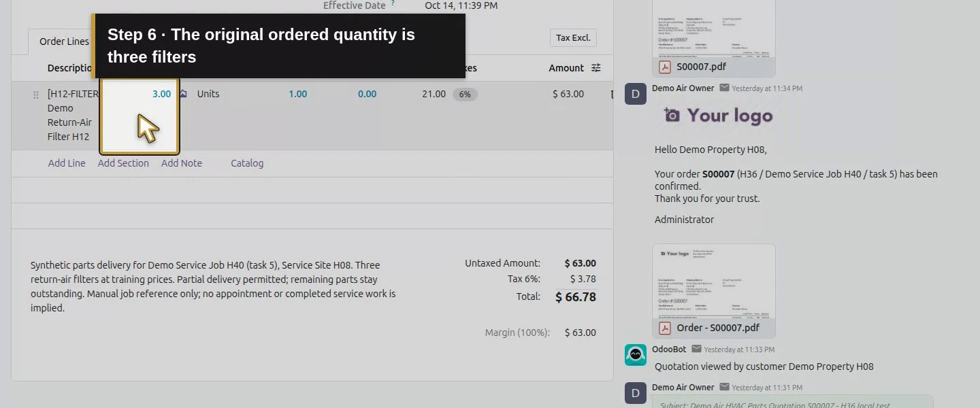Image resolution: width=980 pixels, height=408 pixels.
Task: Open the optional columns settings icon
Action: tap(596, 68)
